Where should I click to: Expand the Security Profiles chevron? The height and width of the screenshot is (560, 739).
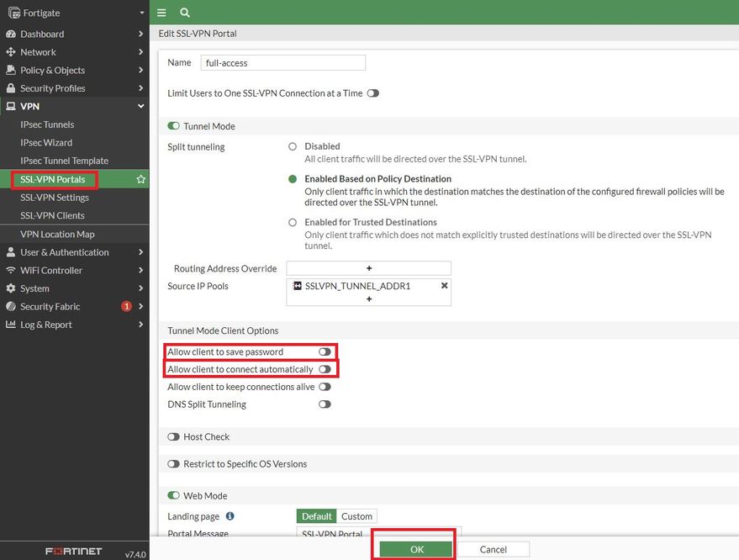point(140,88)
